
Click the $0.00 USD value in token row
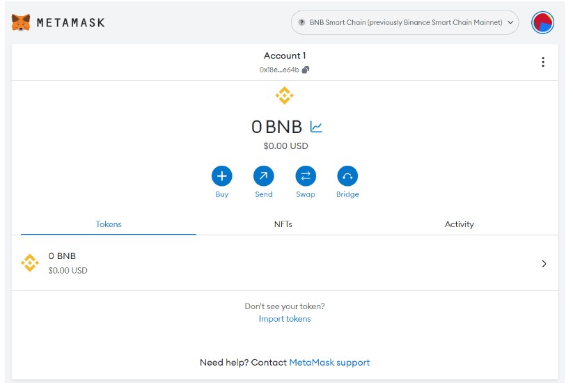click(x=68, y=270)
